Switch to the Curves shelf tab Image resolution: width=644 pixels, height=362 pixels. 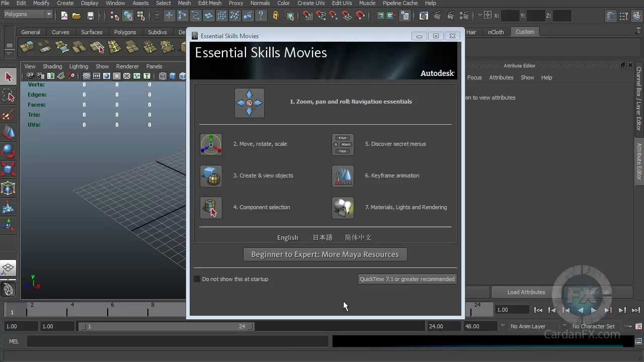(60, 32)
